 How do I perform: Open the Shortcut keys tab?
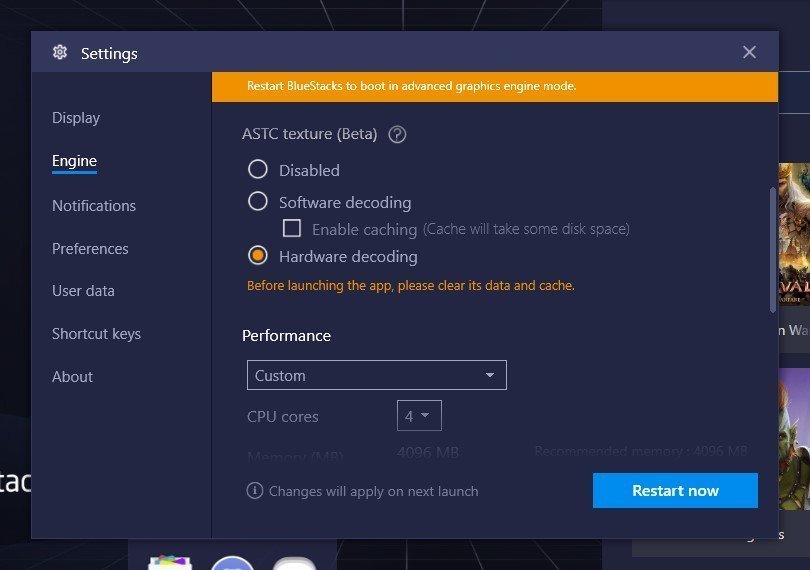[97, 334]
